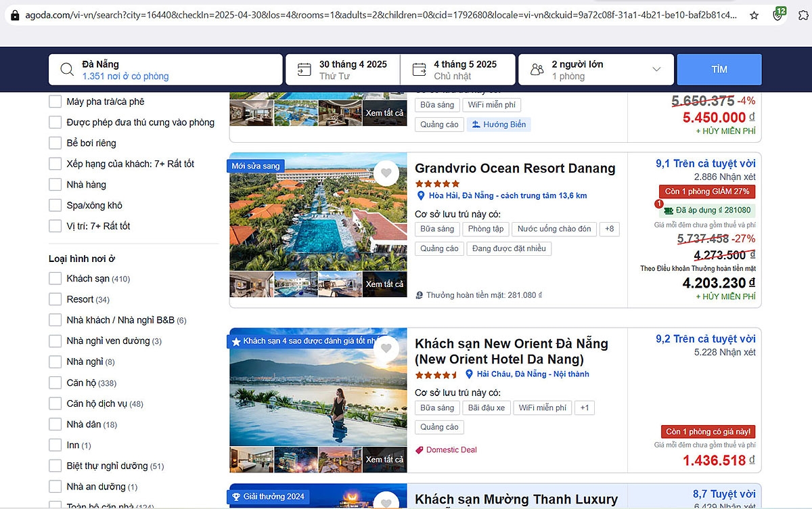The height and width of the screenshot is (509, 812).
Task: Click Xem tất cả on Grandvrio photos
Action: point(384,284)
